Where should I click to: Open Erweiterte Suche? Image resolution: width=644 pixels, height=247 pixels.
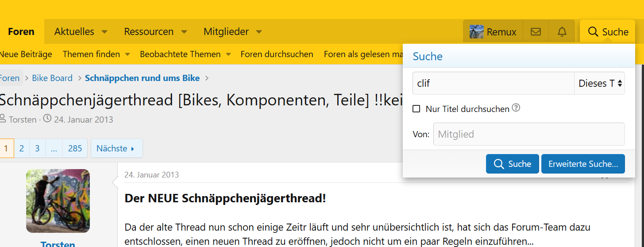583,164
